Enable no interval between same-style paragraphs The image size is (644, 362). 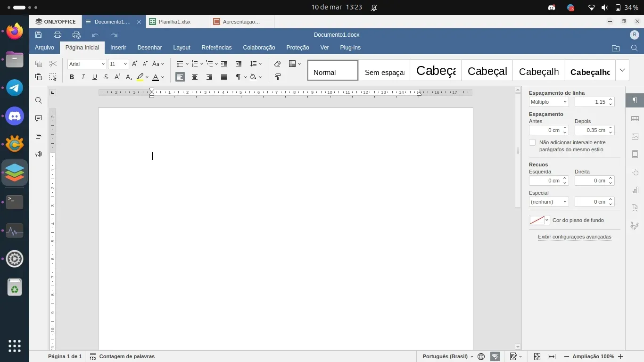(532, 142)
